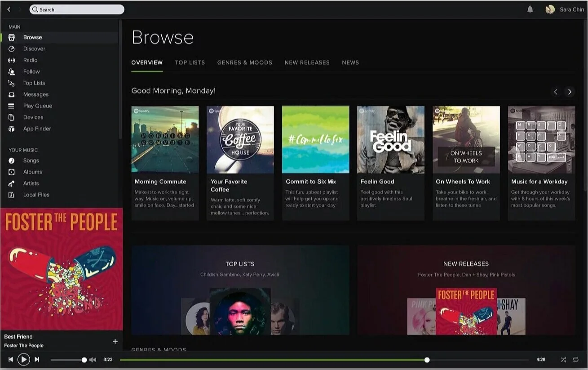Click the Play Queue icon
This screenshot has height=370, width=588.
coord(12,106)
